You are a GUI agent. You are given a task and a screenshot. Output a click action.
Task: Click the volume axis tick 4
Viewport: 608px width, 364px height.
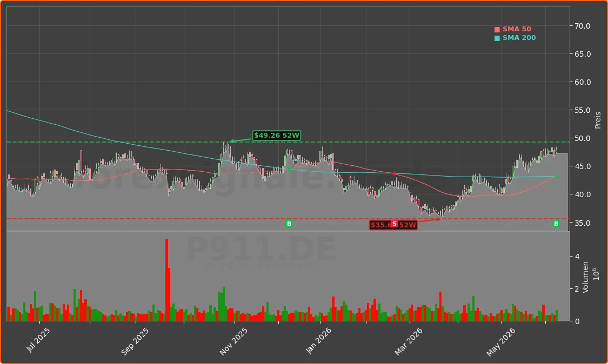(x=577, y=257)
